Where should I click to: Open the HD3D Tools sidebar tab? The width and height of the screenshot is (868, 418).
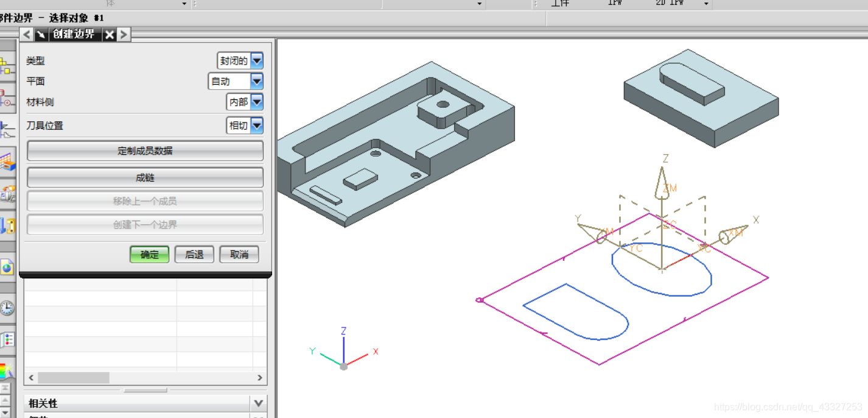(8, 193)
